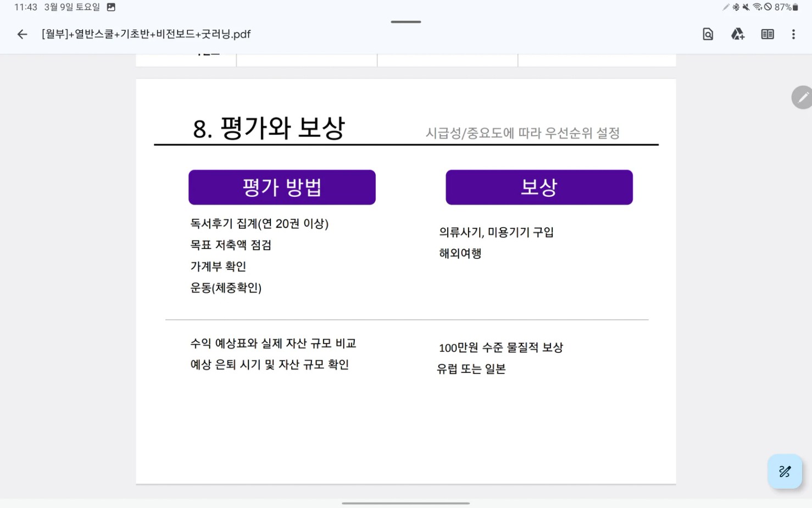
Task: Tap the clock showing 11:43
Action: tap(26, 7)
